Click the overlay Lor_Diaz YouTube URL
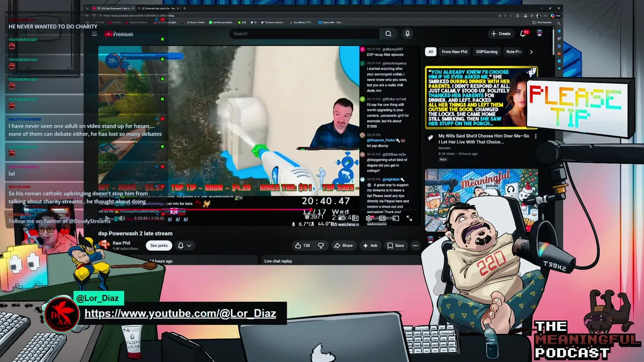644x362 pixels. 180,314
